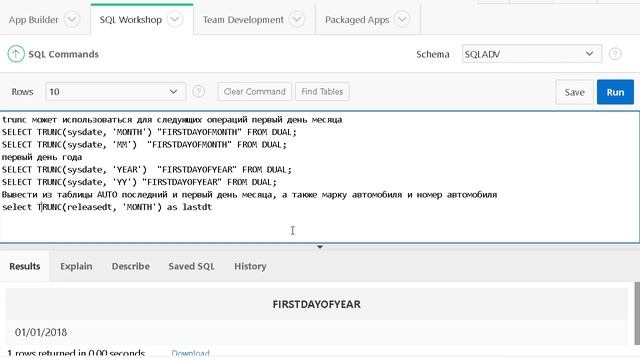
Task: Click the SQL Commands up-arrow icon
Action: coord(16,54)
